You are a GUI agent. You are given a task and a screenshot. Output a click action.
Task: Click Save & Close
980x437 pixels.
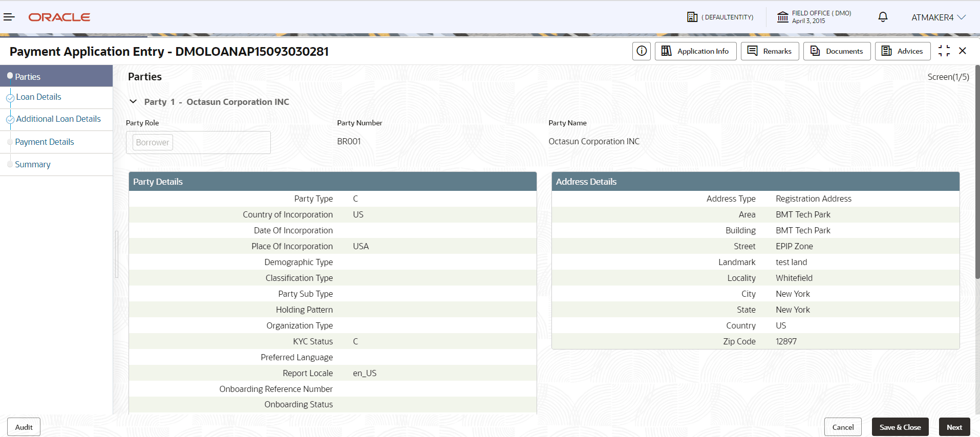click(x=900, y=427)
